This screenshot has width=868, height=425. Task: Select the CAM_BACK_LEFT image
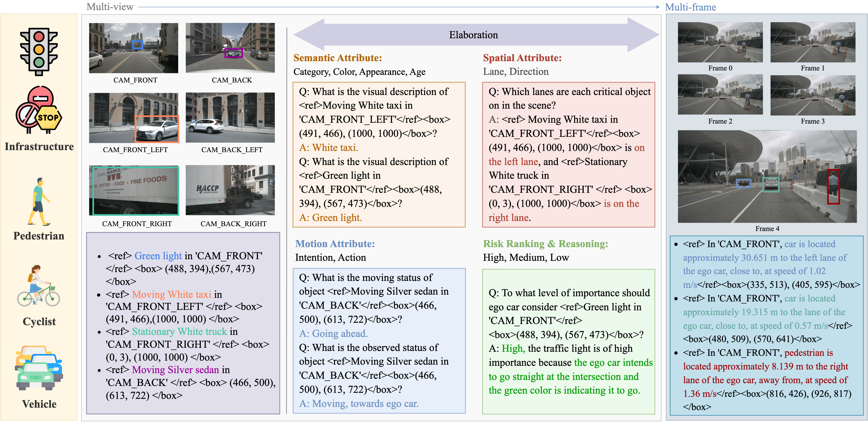click(x=230, y=118)
